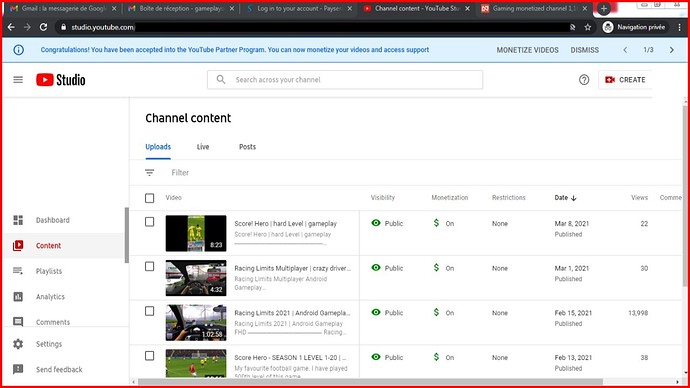Viewport: 690px width, 388px height.
Task: Open Playlists in the sidebar
Action: tap(49, 271)
